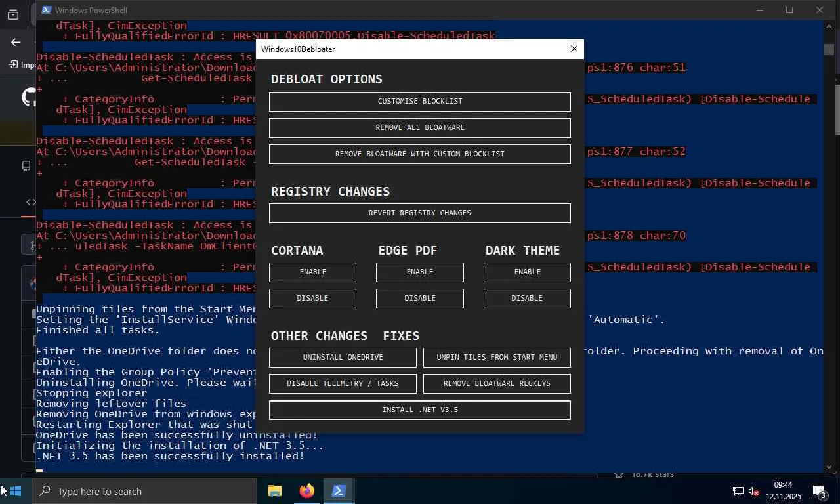Choose Uninstall OneDrive
This screenshot has height=504, width=840.
pyautogui.click(x=343, y=357)
